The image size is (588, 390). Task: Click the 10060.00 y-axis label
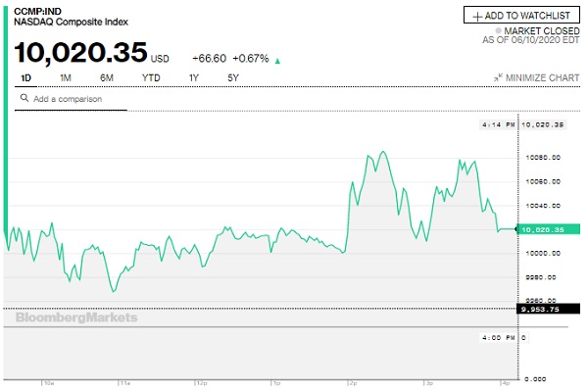[543, 182]
